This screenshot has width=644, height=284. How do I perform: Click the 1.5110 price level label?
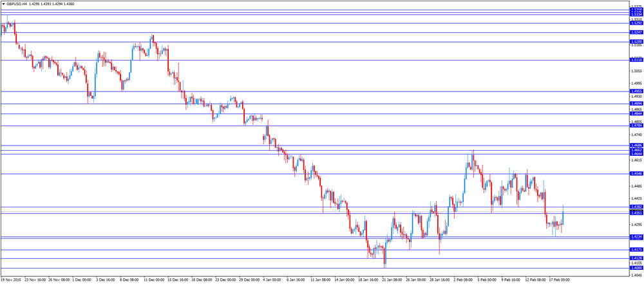pos(636,60)
